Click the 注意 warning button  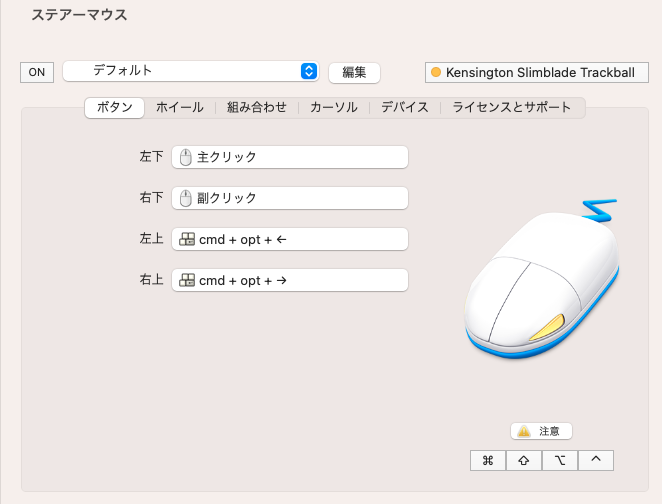click(x=541, y=431)
